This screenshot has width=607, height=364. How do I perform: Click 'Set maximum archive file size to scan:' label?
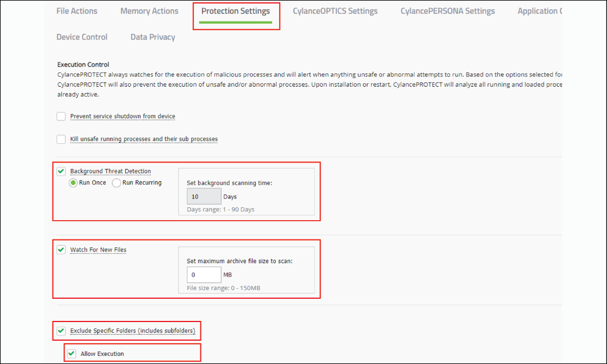[x=239, y=261]
